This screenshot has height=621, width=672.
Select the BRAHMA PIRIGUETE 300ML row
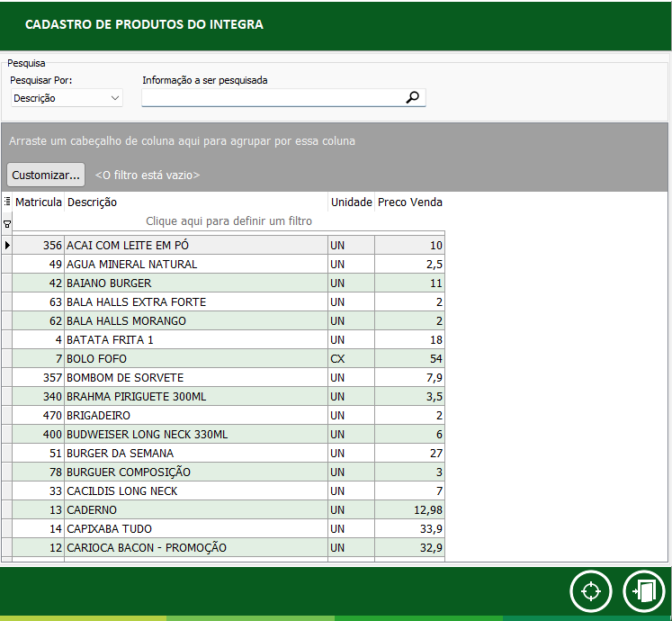228,396
